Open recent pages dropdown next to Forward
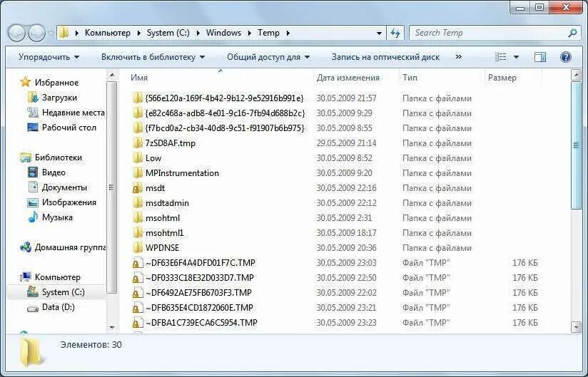This screenshot has width=588, height=377. [x=51, y=33]
